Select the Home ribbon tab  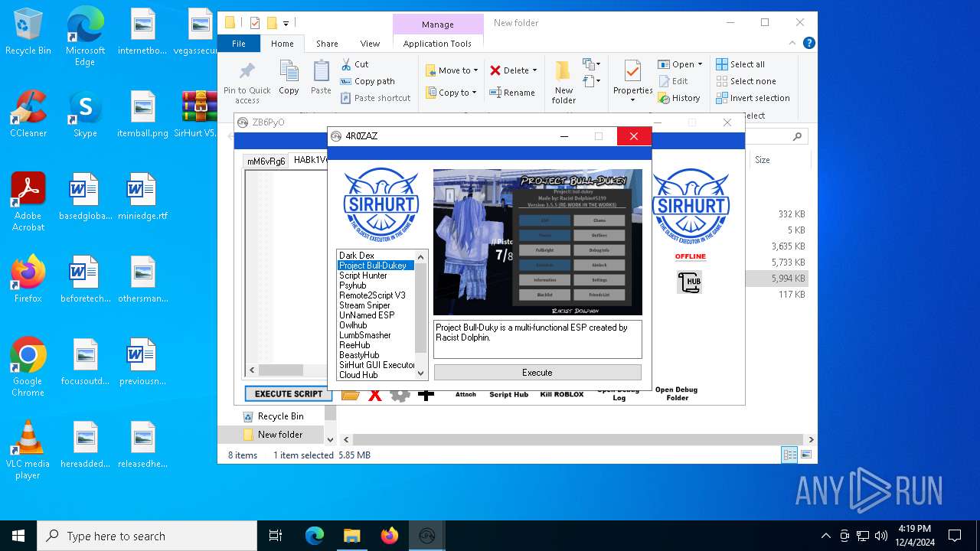tap(282, 44)
